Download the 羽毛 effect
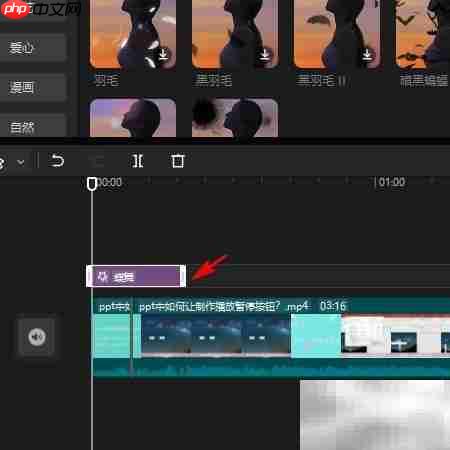 point(163,54)
